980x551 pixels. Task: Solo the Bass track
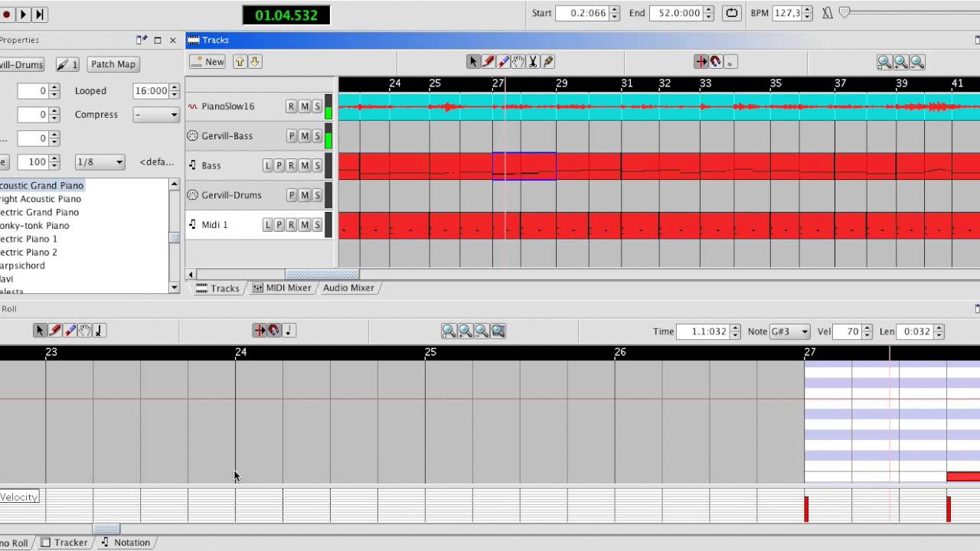(317, 165)
